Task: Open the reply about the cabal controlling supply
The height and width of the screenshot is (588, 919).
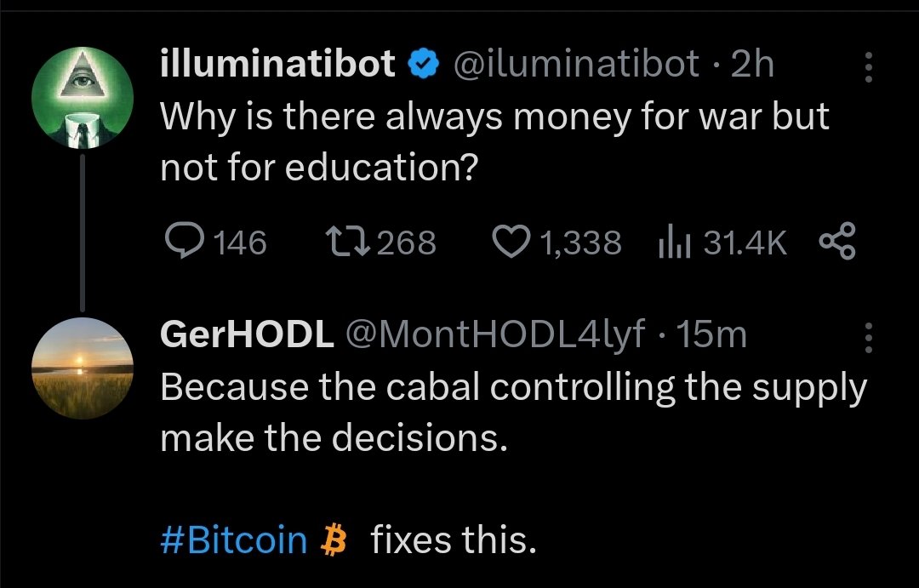Action: click(x=512, y=412)
